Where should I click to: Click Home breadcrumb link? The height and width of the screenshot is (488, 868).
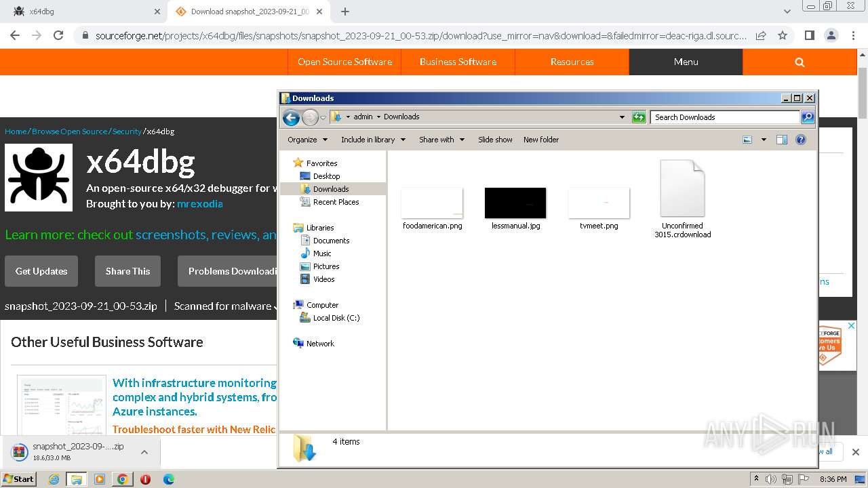click(x=16, y=131)
